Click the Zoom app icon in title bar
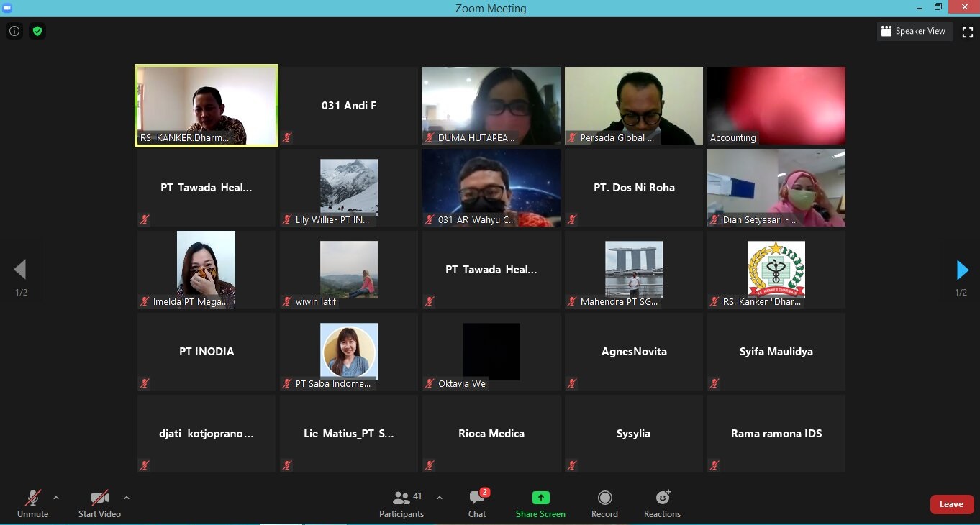The image size is (980, 525). [x=7, y=7]
